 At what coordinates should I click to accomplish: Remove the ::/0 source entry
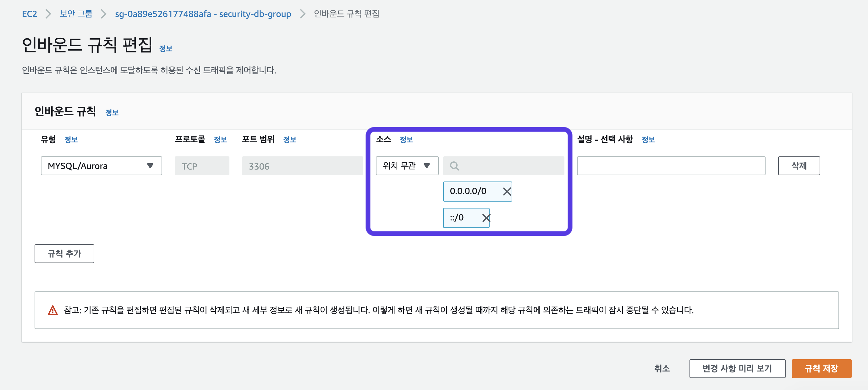486,218
